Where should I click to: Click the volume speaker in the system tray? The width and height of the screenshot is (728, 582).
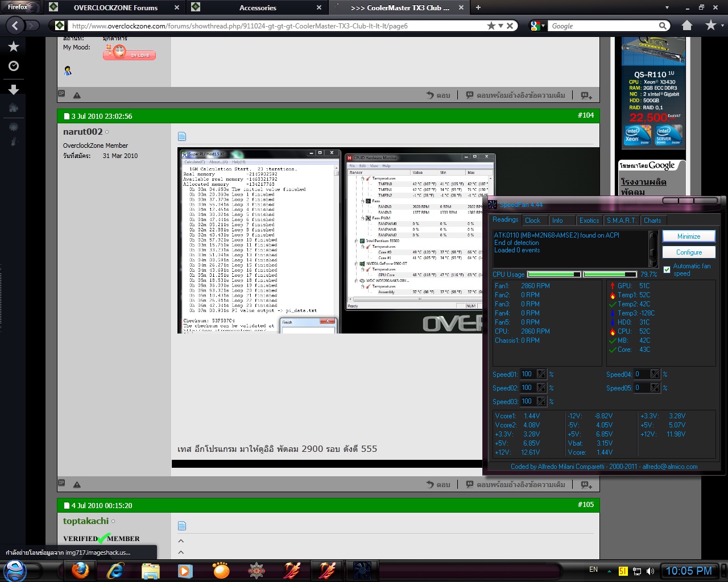coord(650,571)
